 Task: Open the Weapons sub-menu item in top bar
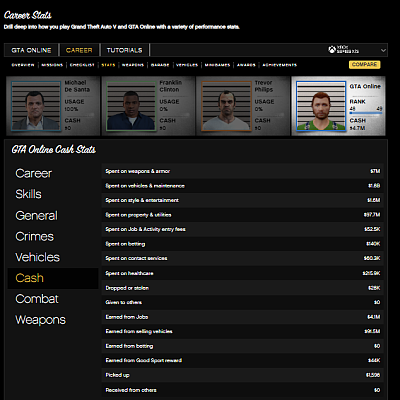tap(133, 65)
